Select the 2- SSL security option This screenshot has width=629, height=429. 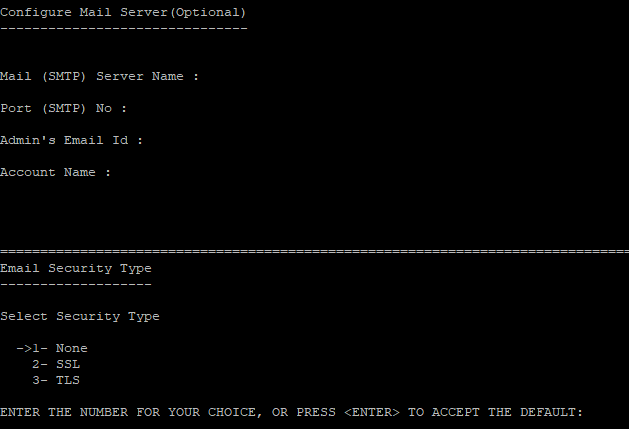point(56,364)
